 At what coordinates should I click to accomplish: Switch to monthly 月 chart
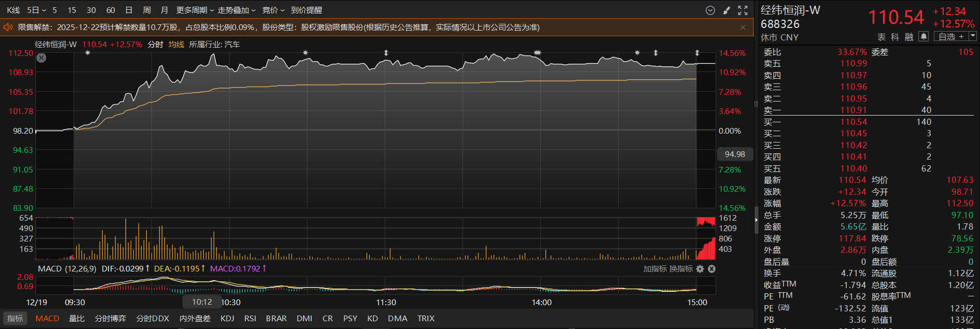click(x=164, y=10)
